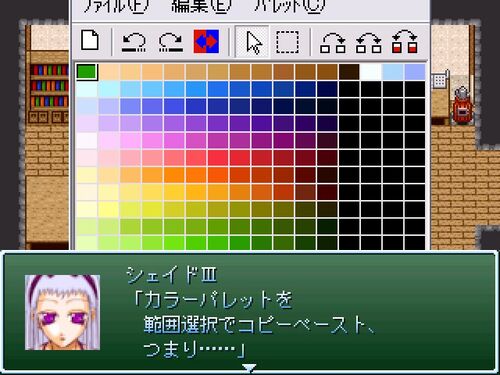Redo the palette edit

pyautogui.click(x=170, y=42)
